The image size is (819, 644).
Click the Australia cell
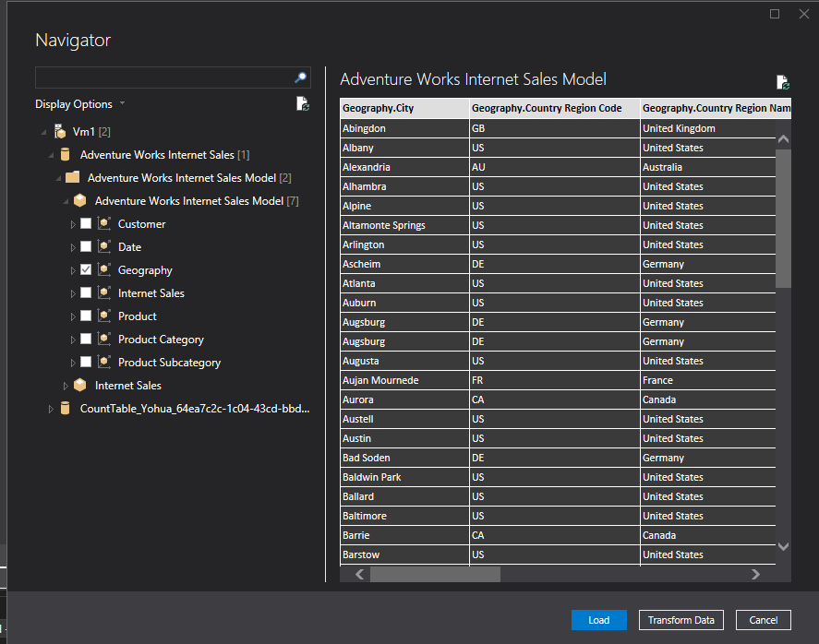click(708, 167)
